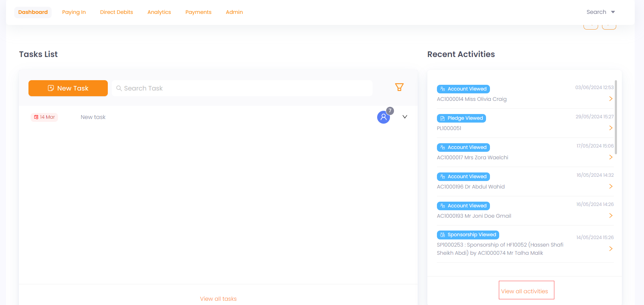Click timestamp 03/06/2024 12:53
Viewport: 644px width, 305px height.
[595, 87]
